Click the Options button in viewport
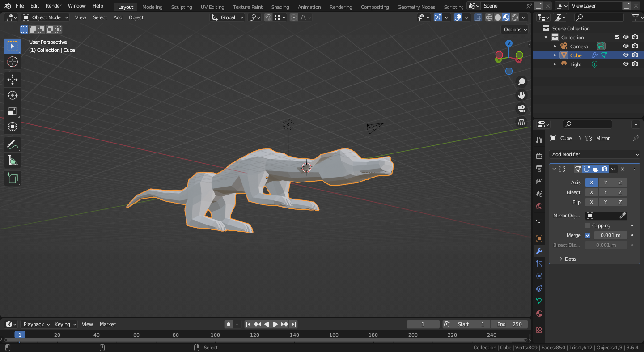The image size is (644, 352). 515,30
